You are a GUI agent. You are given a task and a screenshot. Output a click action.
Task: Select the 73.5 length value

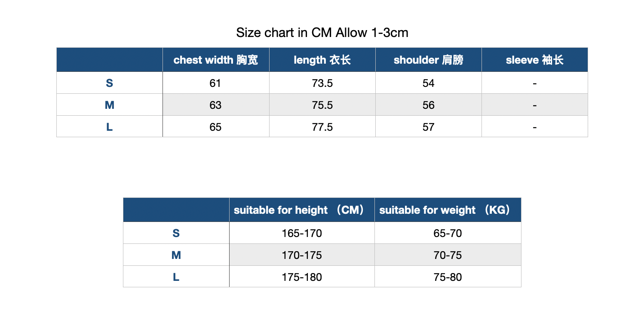click(322, 83)
